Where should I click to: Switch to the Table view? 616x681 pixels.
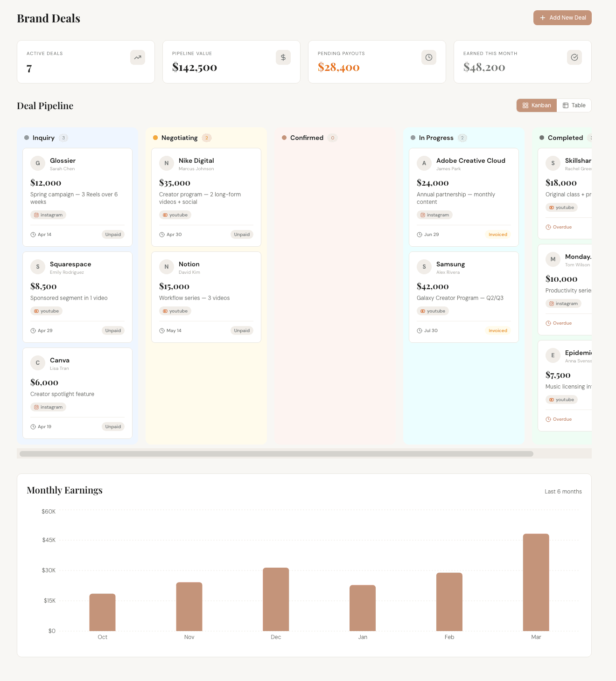574,105
